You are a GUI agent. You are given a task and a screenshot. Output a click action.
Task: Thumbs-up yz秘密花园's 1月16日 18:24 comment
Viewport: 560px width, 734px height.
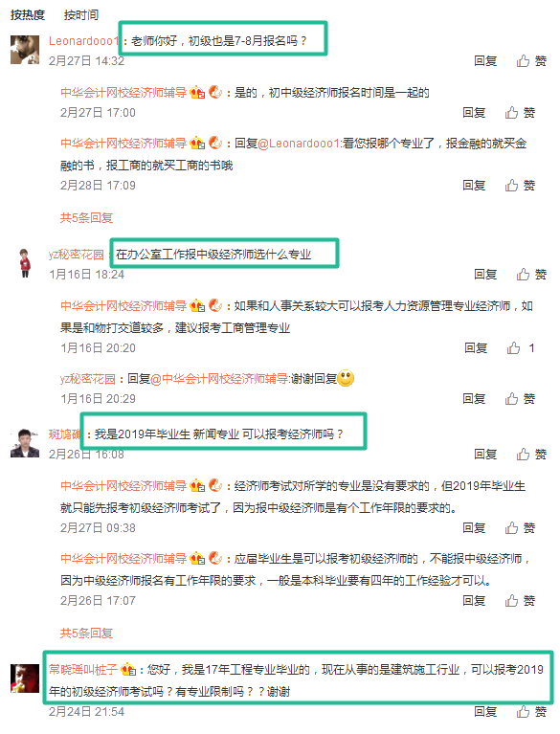pos(531,275)
